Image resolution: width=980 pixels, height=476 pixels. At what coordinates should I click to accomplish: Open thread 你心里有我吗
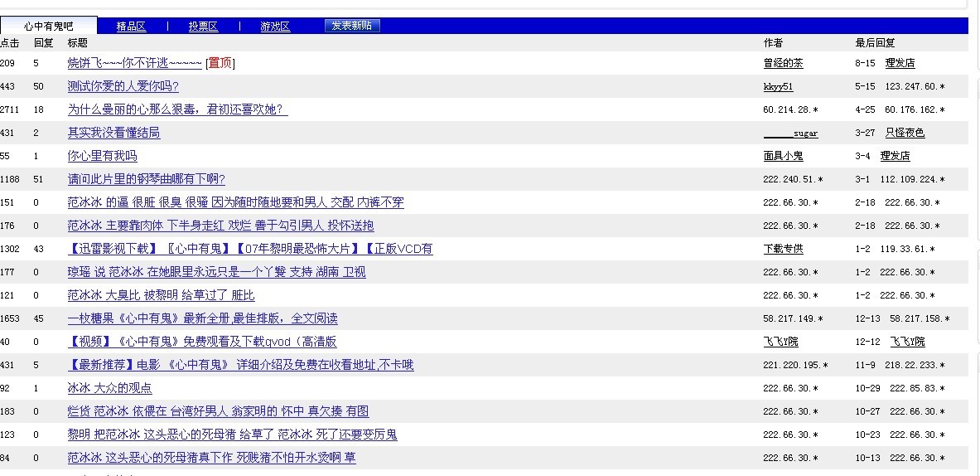click(x=103, y=156)
